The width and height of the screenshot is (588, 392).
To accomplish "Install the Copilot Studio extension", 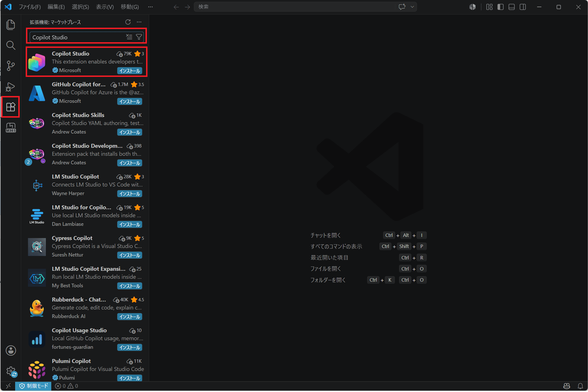I will pyautogui.click(x=130, y=71).
